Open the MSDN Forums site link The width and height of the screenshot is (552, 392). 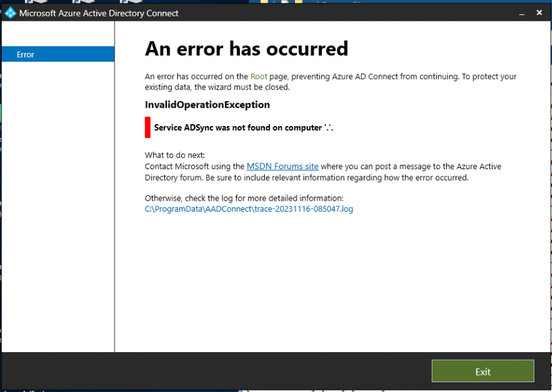pos(283,167)
